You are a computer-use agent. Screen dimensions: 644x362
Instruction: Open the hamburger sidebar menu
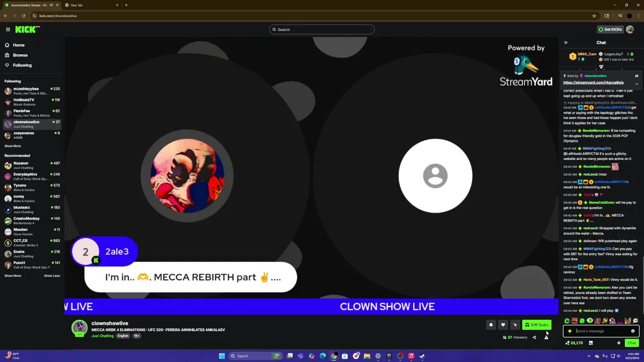tap(8, 30)
